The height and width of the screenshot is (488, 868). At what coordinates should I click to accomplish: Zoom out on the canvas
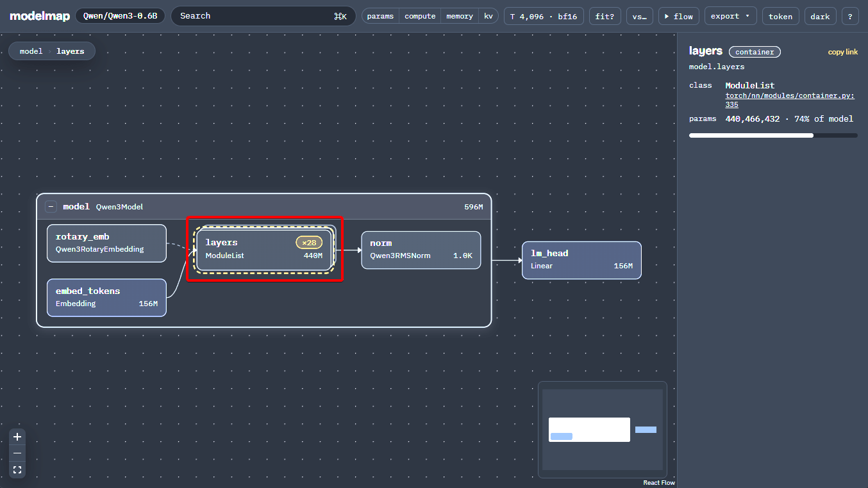click(x=17, y=453)
